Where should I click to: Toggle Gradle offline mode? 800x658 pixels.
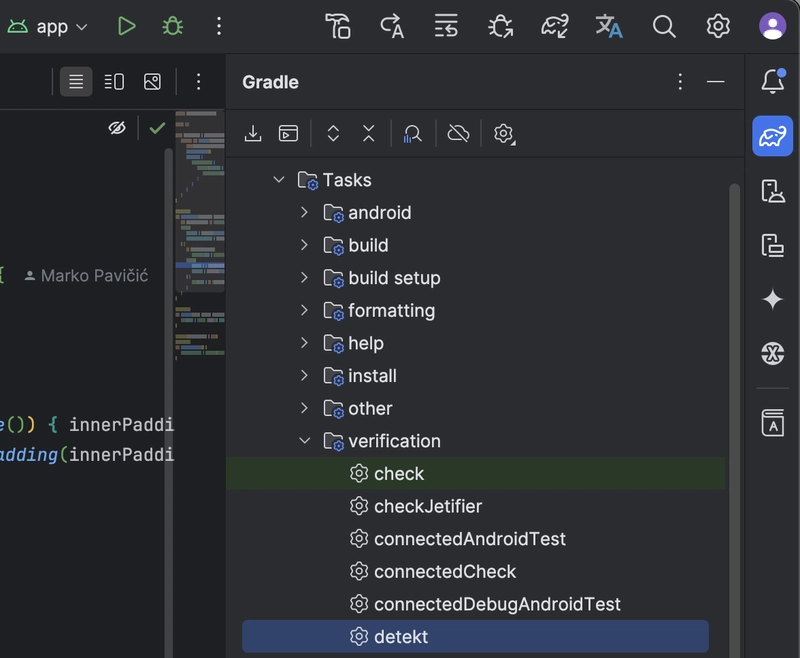point(458,134)
